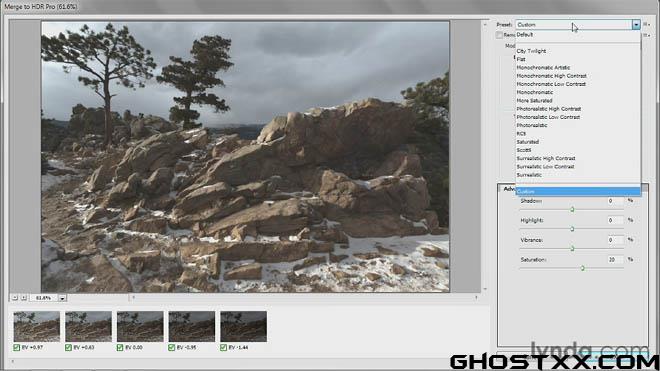660x371 pixels.
Task: Choose the Monochromatic Low Contrast preset
Action: (578, 84)
